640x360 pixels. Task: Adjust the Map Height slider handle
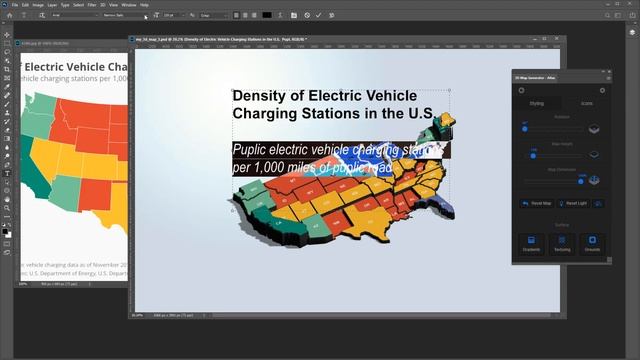(533, 156)
